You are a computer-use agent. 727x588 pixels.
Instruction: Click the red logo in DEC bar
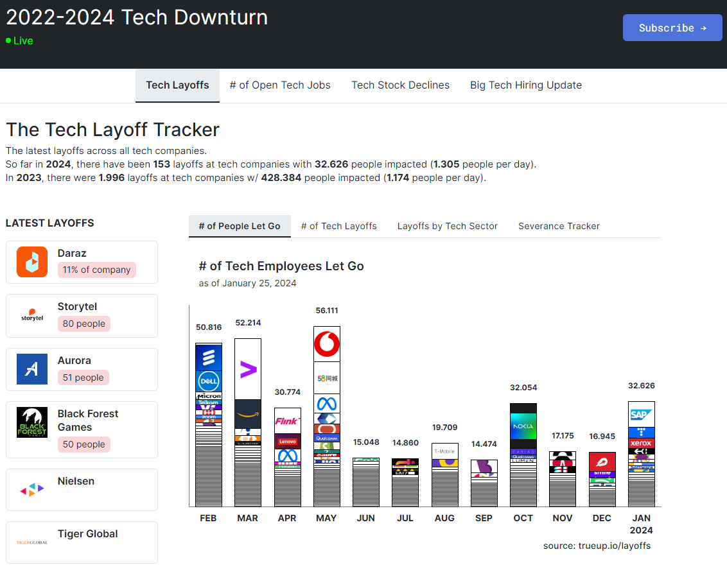[602, 462]
